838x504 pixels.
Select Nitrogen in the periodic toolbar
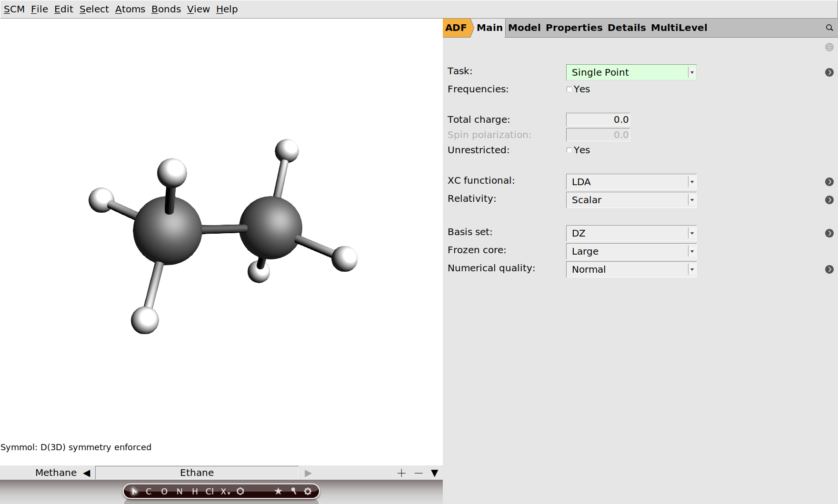click(x=180, y=492)
